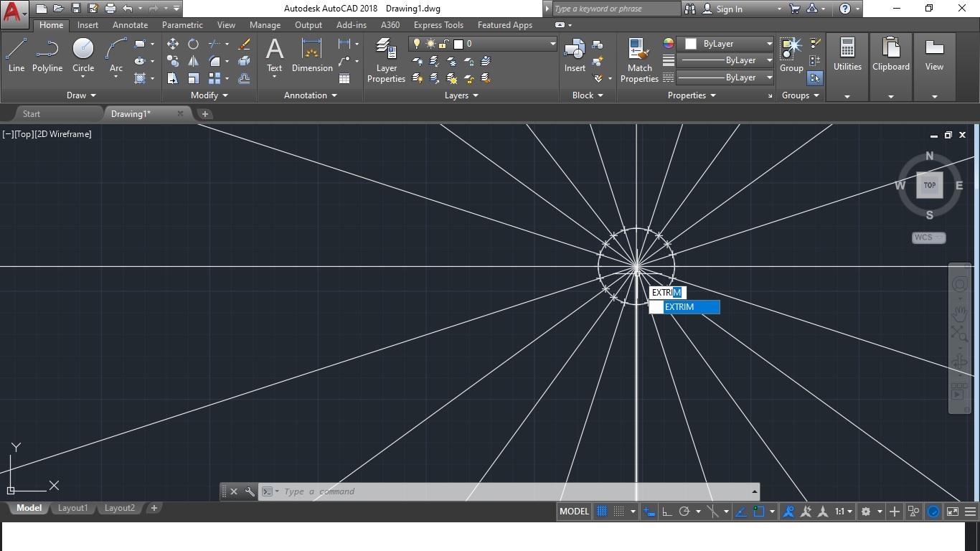Toggle 2D object snap

tap(758, 512)
